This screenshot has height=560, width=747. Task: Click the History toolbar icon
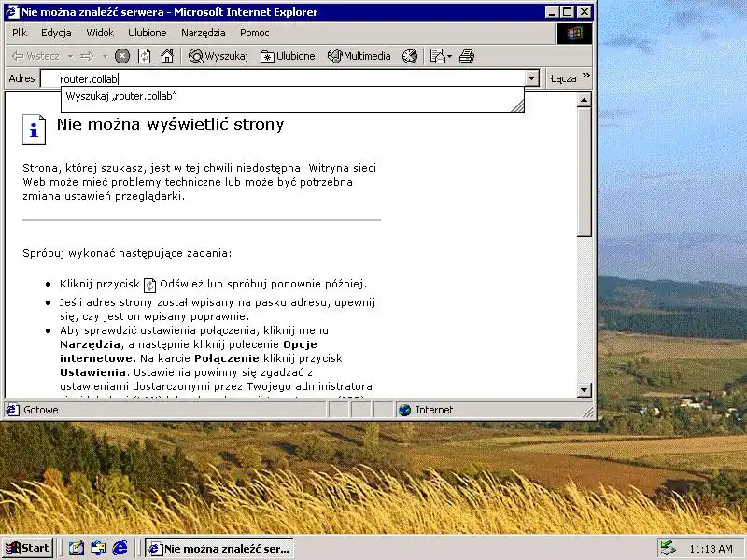pyautogui.click(x=410, y=56)
